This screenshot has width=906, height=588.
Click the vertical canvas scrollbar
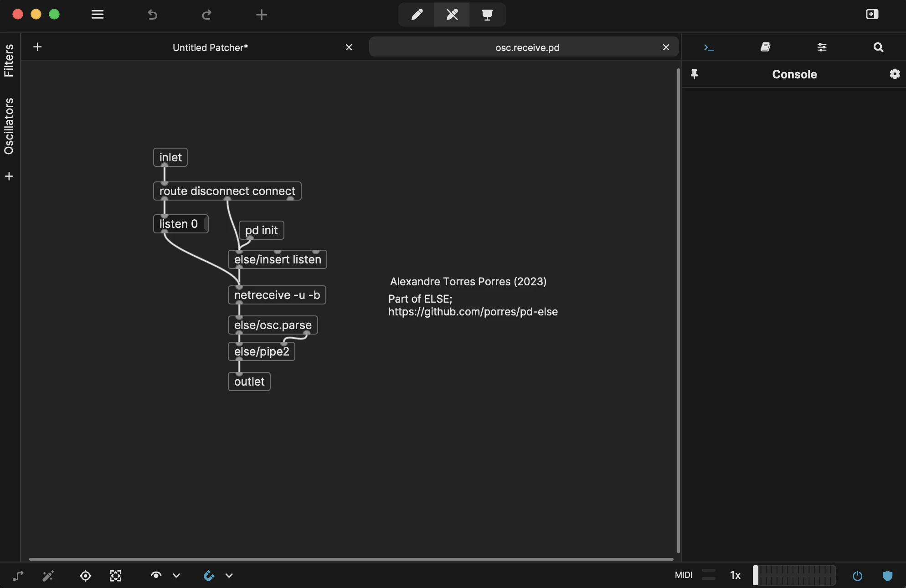(x=678, y=310)
